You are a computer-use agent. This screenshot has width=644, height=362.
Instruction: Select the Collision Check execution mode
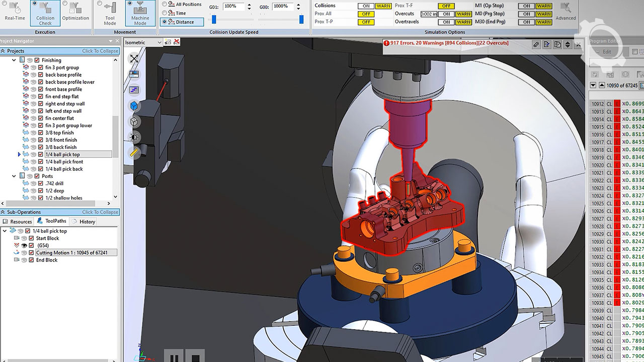click(45, 13)
